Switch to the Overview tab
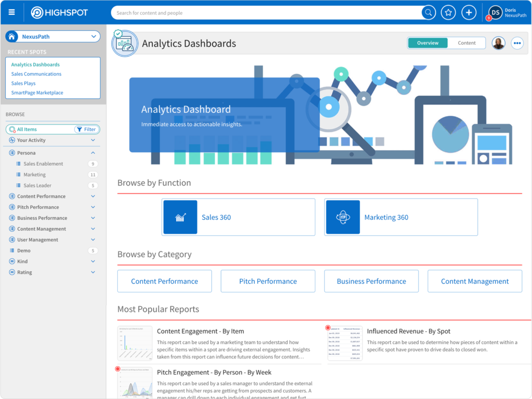 point(428,43)
